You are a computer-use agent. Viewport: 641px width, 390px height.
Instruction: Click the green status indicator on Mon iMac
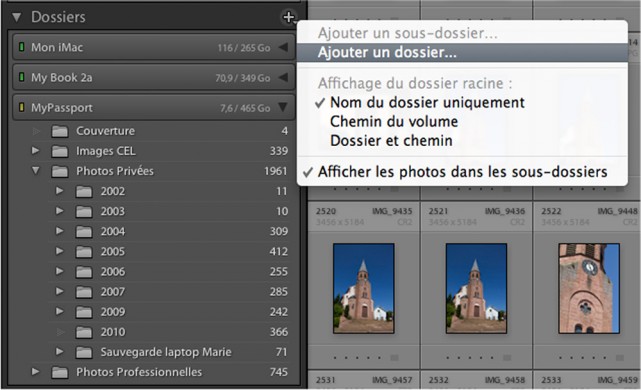coord(22,47)
